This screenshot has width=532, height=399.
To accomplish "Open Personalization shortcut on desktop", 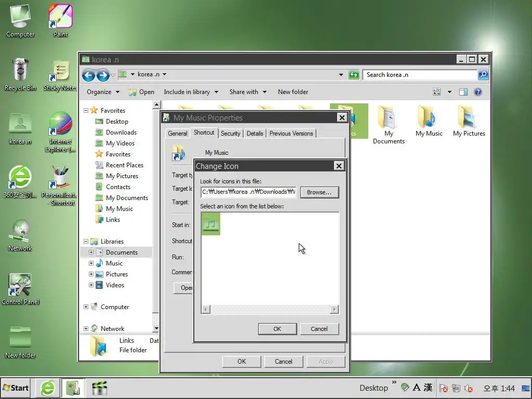I will click(x=60, y=185).
